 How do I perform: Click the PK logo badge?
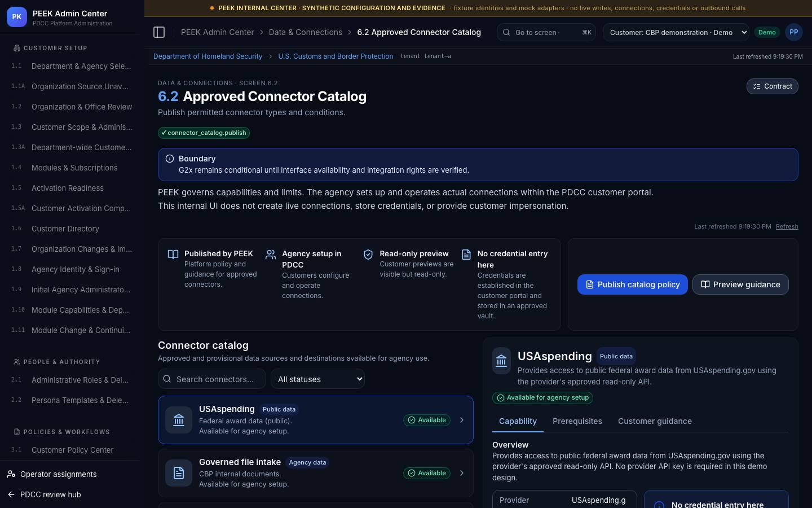[17, 17]
